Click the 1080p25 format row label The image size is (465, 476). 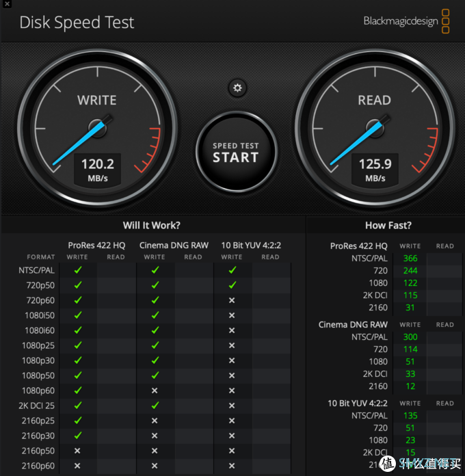[x=38, y=345]
